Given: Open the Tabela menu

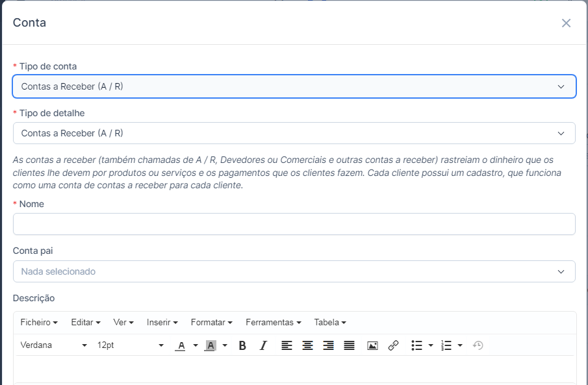Looking at the screenshot, I should (x=329, y=323).
